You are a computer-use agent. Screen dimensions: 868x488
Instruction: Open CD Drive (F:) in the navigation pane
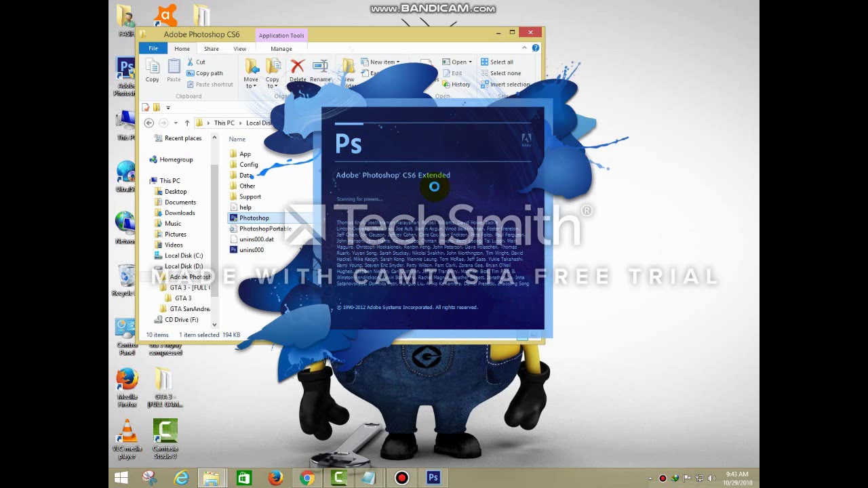pos(176,320)
